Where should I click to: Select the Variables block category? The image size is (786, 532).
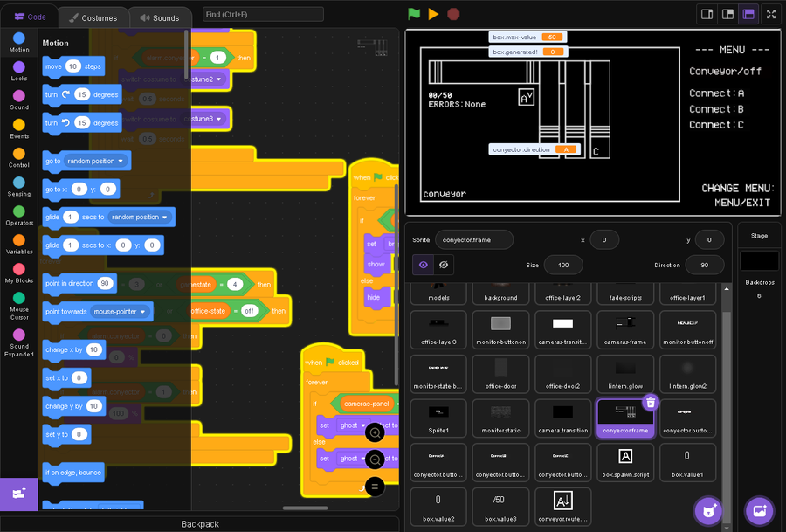pyautogui.click(x=19, y=245)
